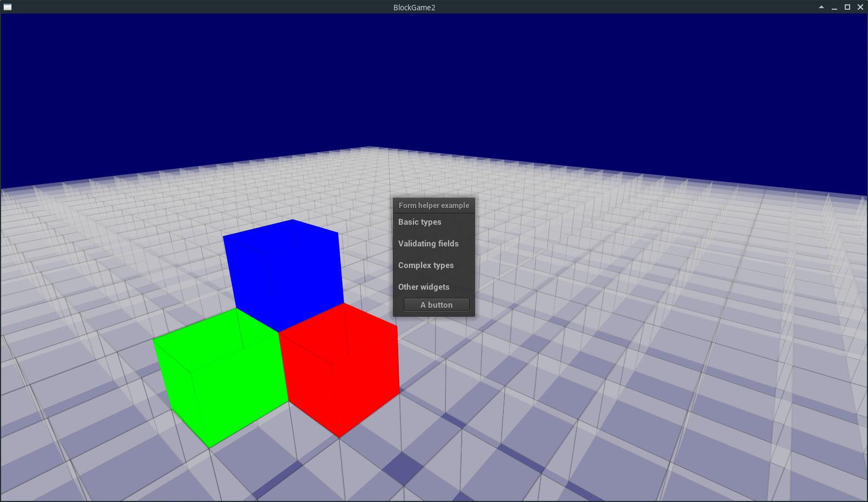Minimize the BlockGame2 window
868x502 pixels.
coord(834,7)
